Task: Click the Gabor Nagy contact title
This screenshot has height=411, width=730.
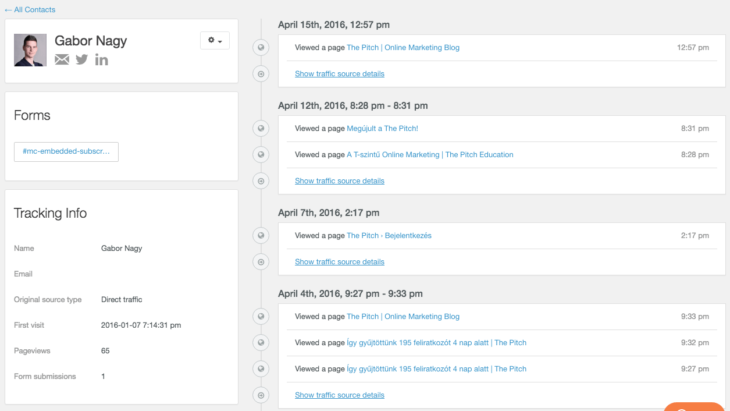Action: pos(91,41)
